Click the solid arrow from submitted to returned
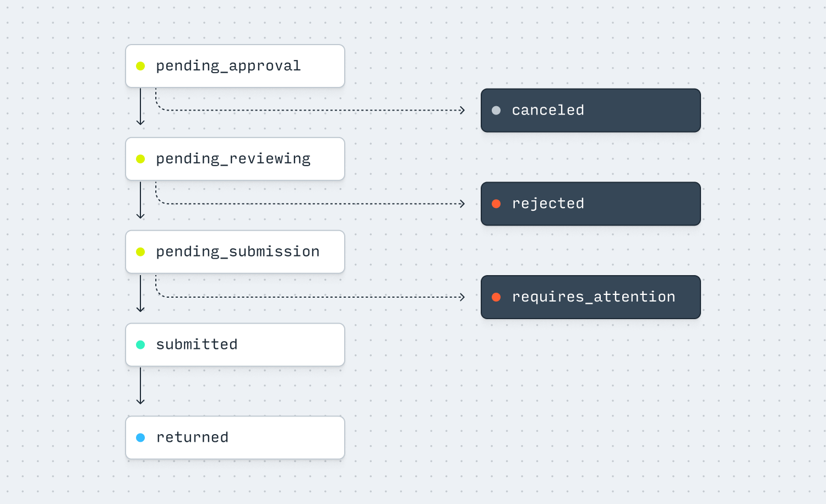 (x=140, y=386)
